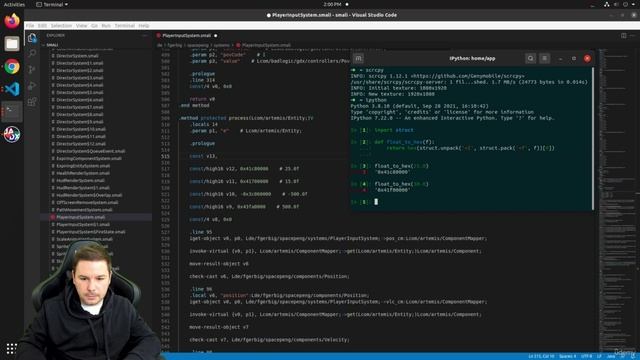Open the Selection menu
The image size is (640, 360).
tap(61, 26)
